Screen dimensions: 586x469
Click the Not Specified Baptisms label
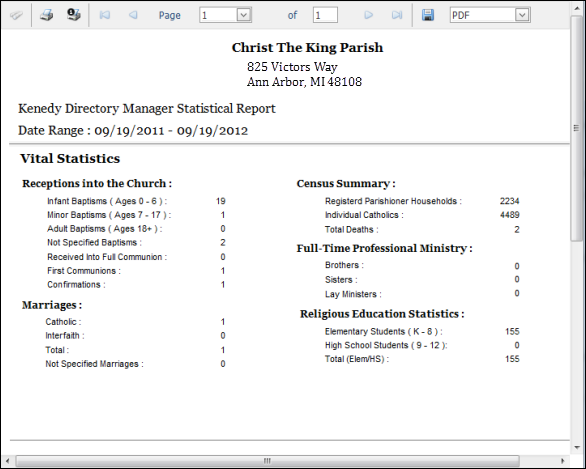coord(94,243)
